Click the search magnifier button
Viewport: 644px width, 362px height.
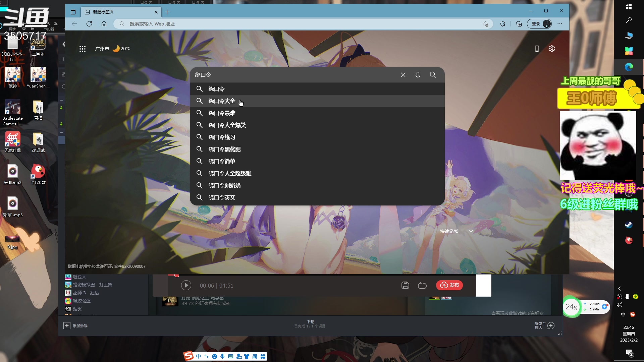pyautogui.click(x=433, y=75)
